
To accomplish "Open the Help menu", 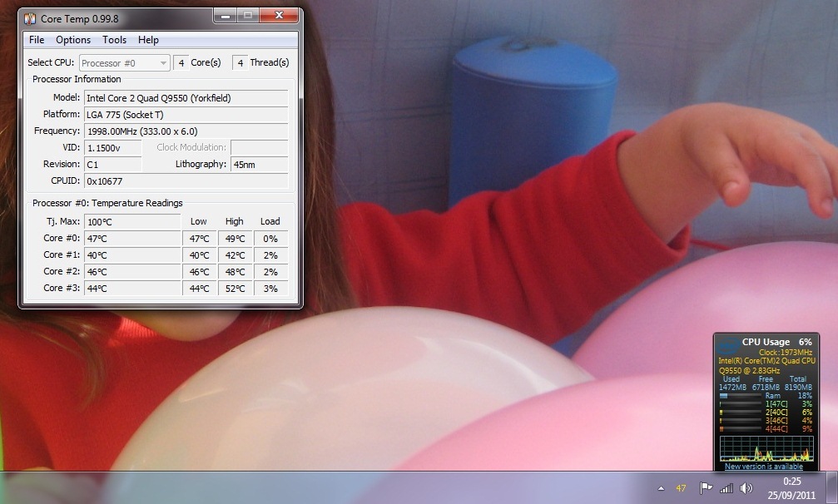I will [148, 40].
